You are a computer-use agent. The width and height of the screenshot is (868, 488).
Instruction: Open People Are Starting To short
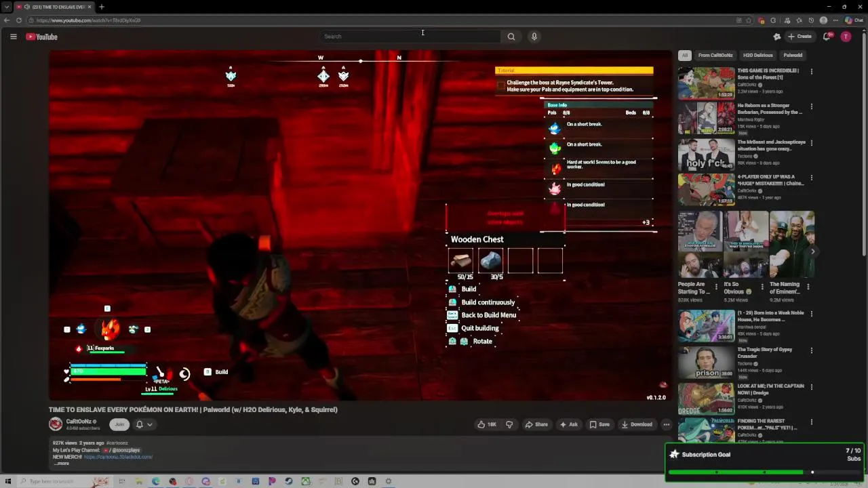tap(699, 245)
